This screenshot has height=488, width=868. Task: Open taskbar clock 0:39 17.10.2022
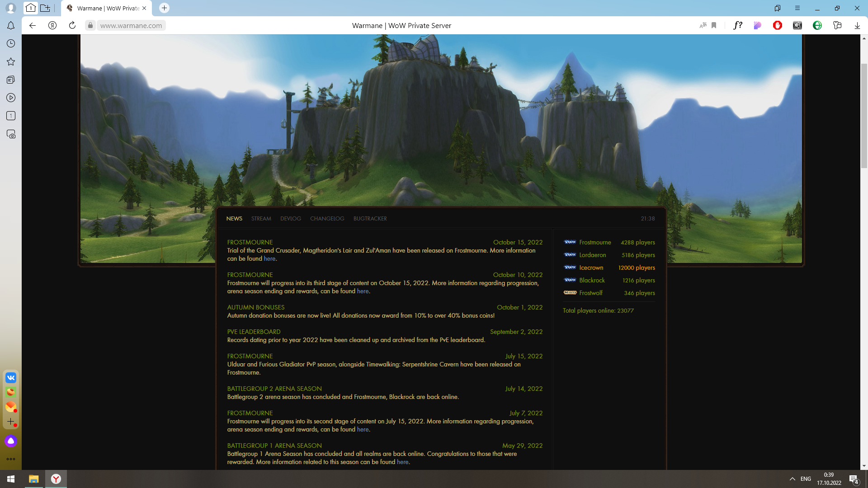(x=829, y=479)
